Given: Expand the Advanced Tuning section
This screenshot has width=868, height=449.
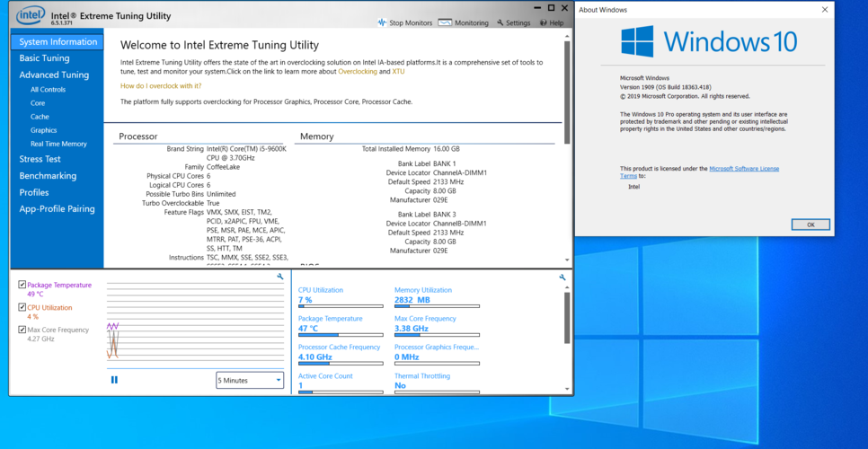Looking at the screenshot, I should point(54,75).
